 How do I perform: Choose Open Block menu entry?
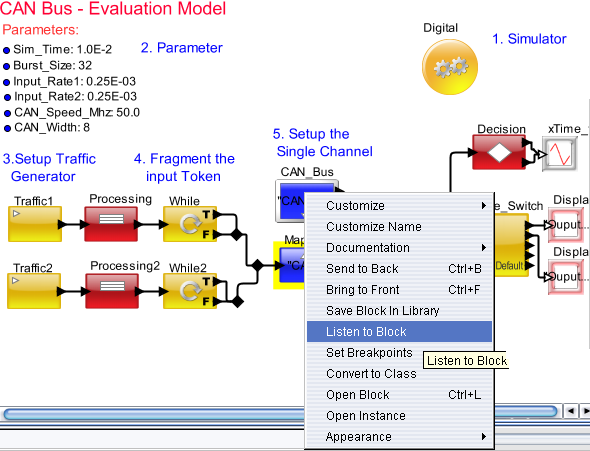[399, 395]
